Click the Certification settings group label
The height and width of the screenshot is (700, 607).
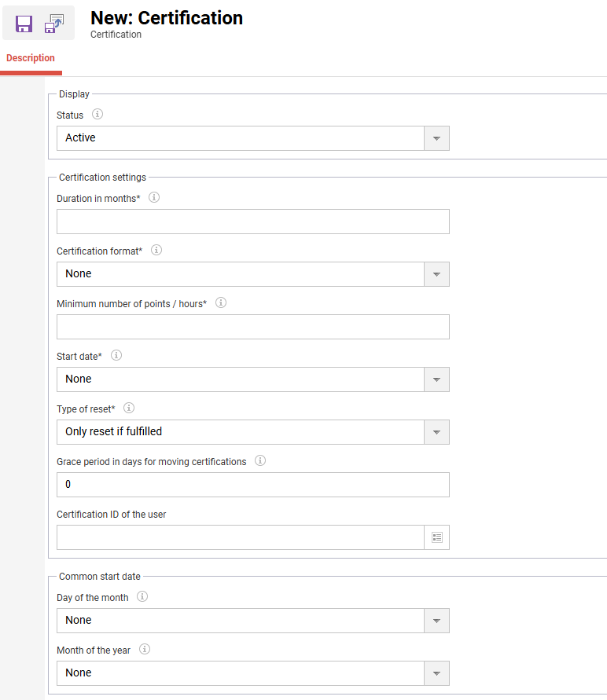click(102, 178)
